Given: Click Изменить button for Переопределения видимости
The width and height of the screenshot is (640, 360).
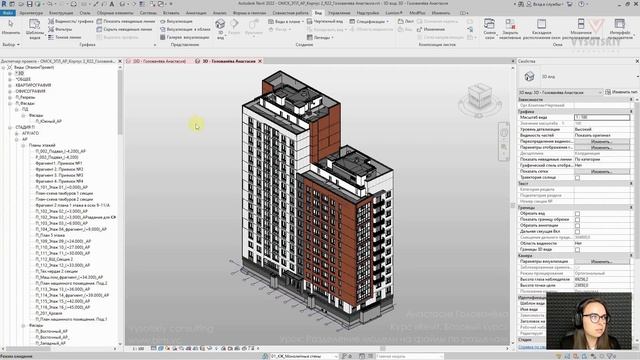Looking at the screenshot, I should point(602,142).
